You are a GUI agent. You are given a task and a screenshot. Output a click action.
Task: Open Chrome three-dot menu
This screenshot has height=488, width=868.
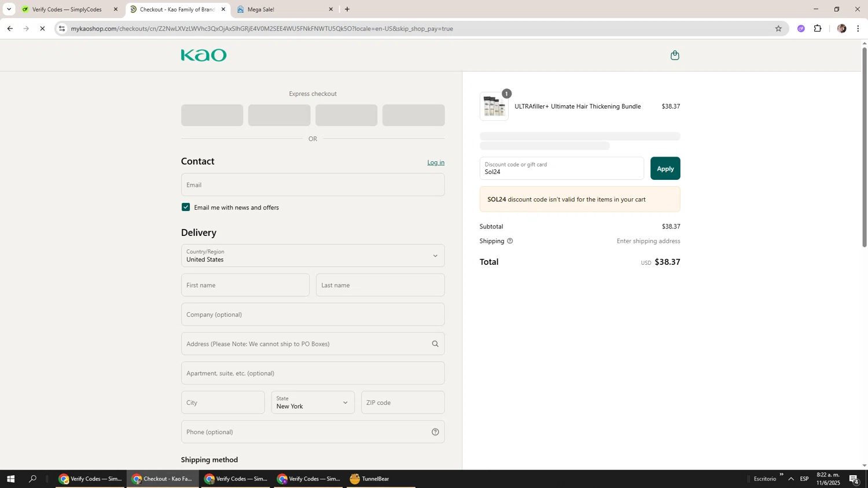(x=858, y=28)
